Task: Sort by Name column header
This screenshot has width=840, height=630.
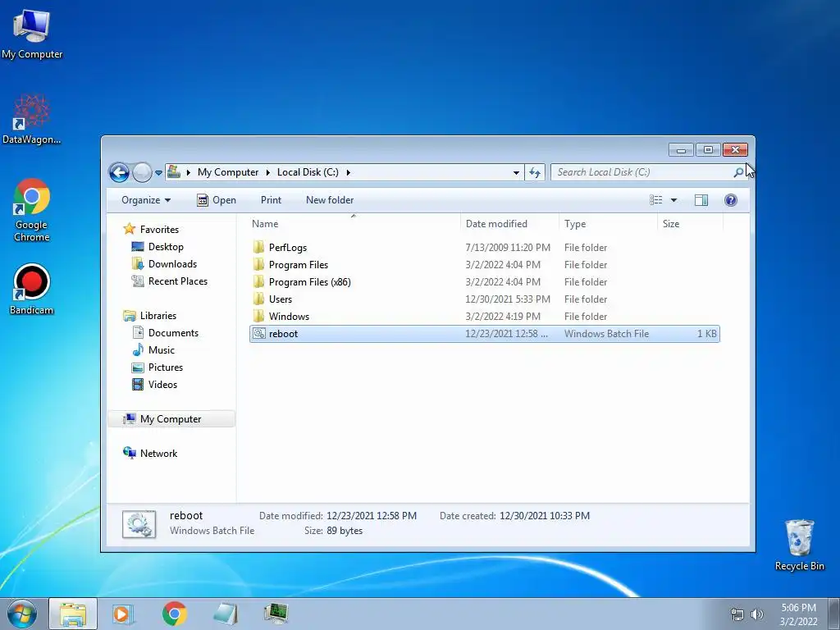Action: pyautogui.click(x=354, y=223)
